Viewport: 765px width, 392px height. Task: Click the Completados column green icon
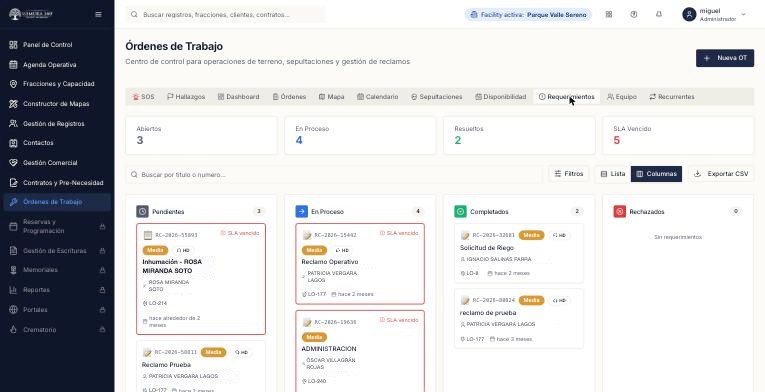(461, 211)
